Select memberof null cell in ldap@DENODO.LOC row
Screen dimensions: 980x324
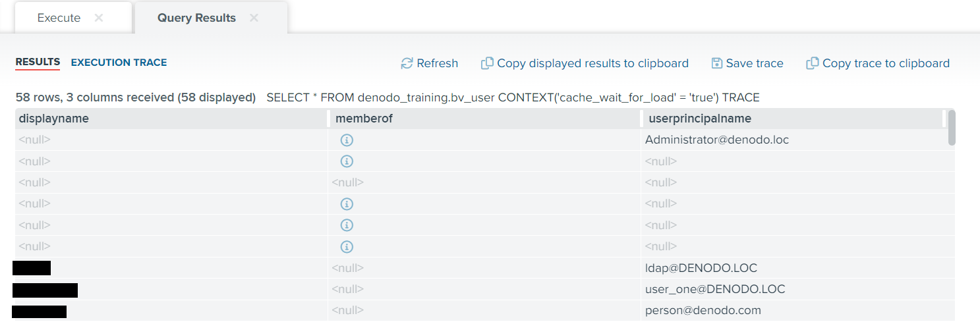coord(484,268)
